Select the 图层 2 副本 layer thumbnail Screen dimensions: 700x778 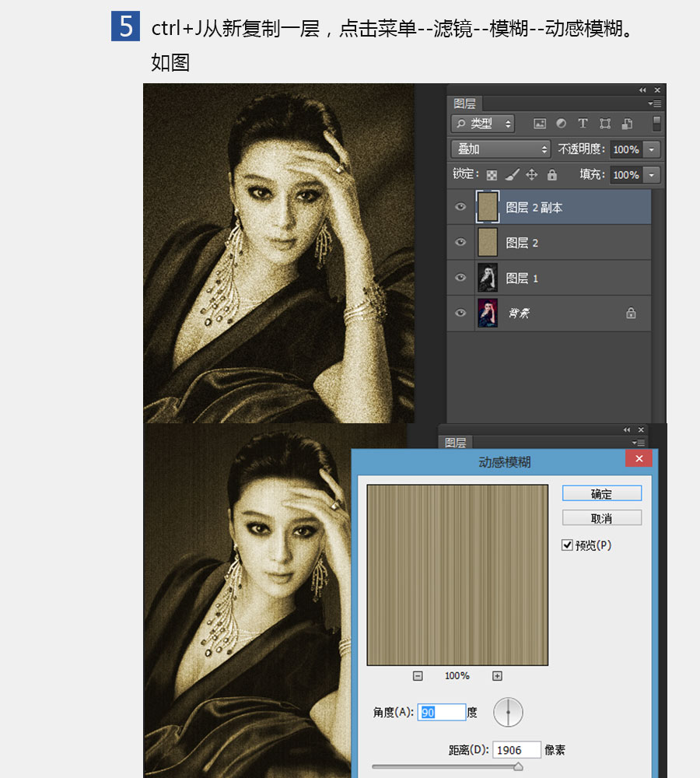pos(487,206)
